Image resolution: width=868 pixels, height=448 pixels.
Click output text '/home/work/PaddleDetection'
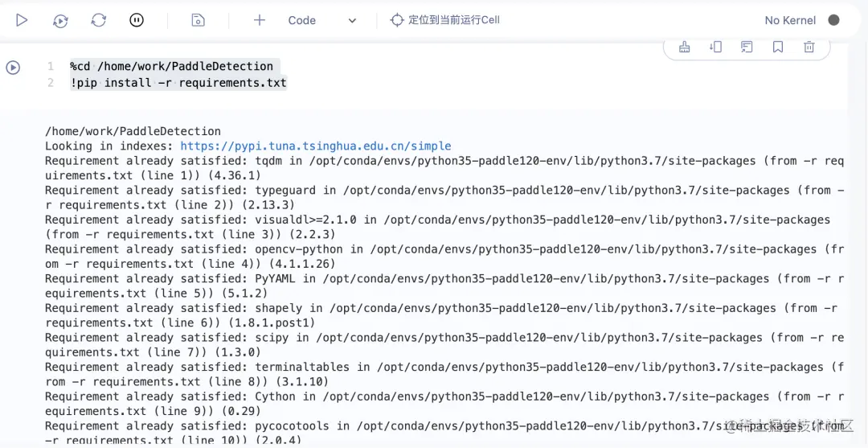133,131
